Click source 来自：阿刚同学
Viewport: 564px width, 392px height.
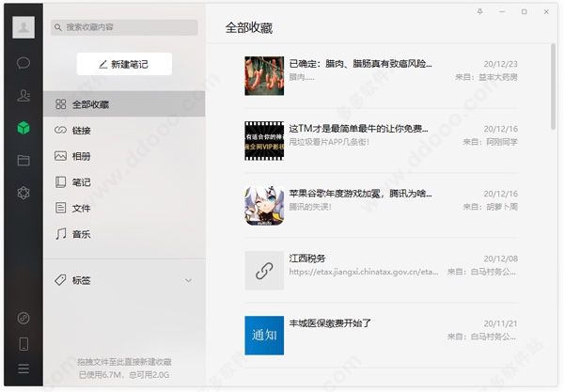[491, 142]
